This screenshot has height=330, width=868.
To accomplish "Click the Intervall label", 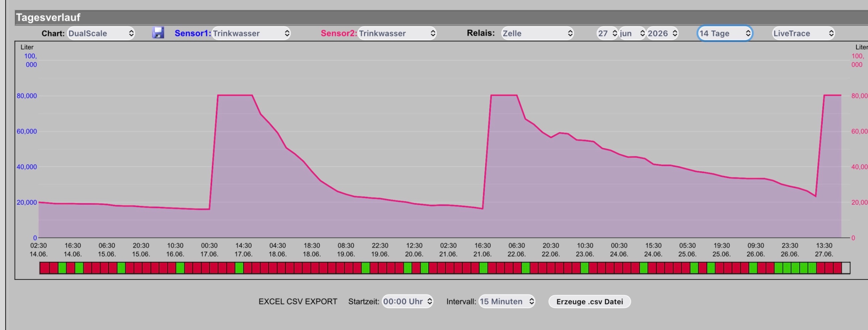I will point(461,301).
